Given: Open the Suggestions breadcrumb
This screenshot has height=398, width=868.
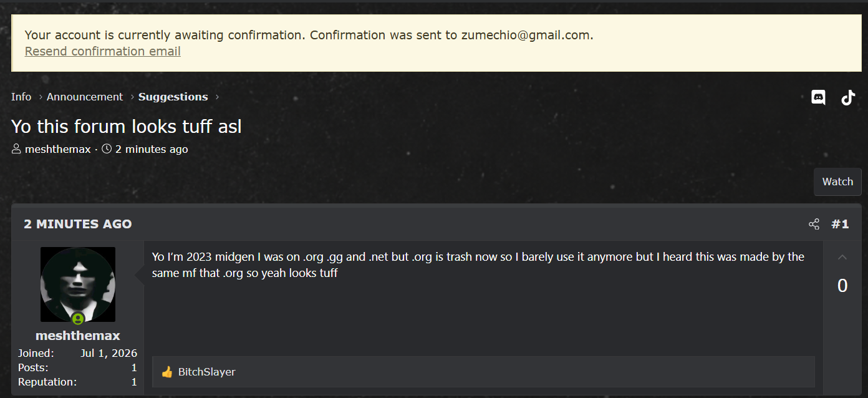Looking at the screenshot, I should point(173,97).
